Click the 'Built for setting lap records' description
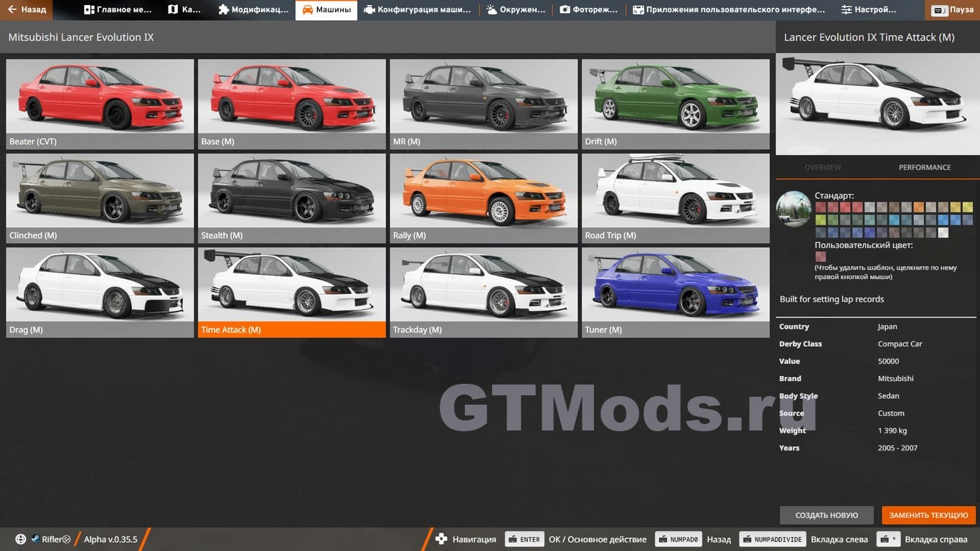Image resolution: width=980 pixels, height=551 pixels. 831,299
